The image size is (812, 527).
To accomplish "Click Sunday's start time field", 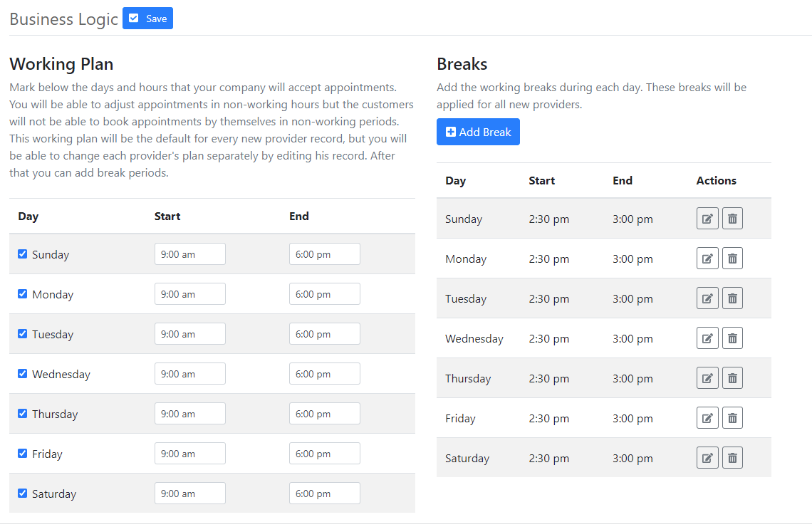I will tap(189, 254).
